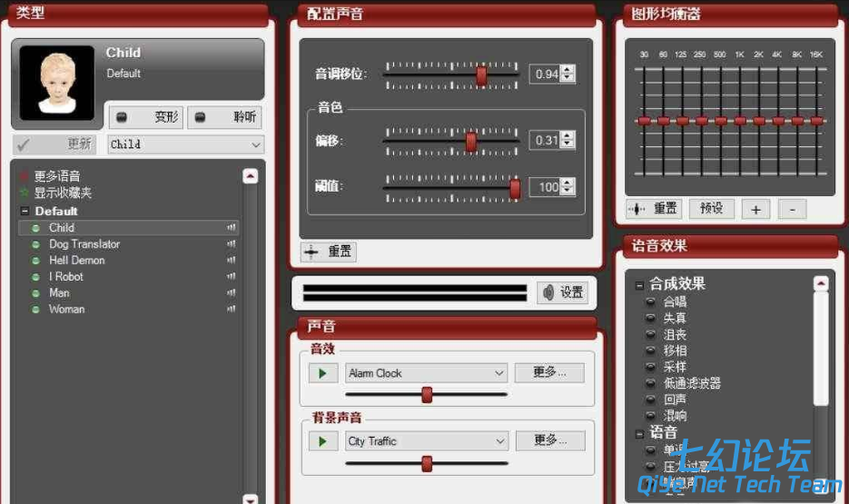
Task: Increase the 偏移 value with stepper up arrow
Action: [568, 136]
